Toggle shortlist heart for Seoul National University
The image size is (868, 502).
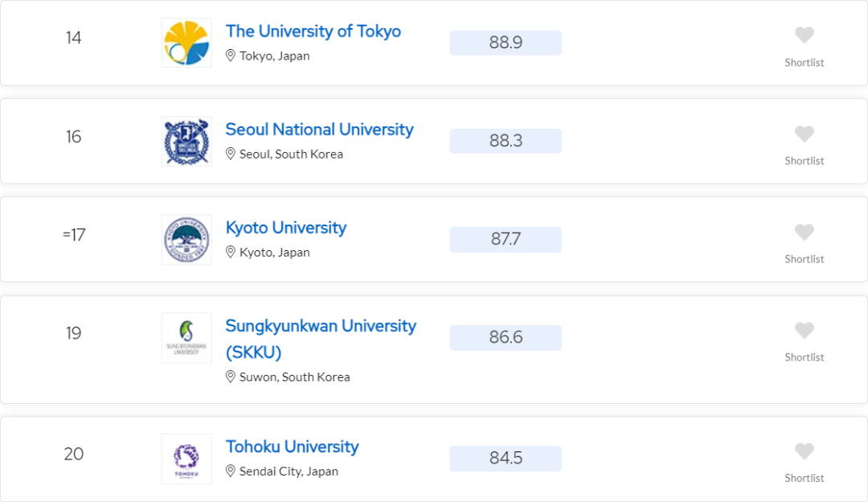(x=805, y=134)
